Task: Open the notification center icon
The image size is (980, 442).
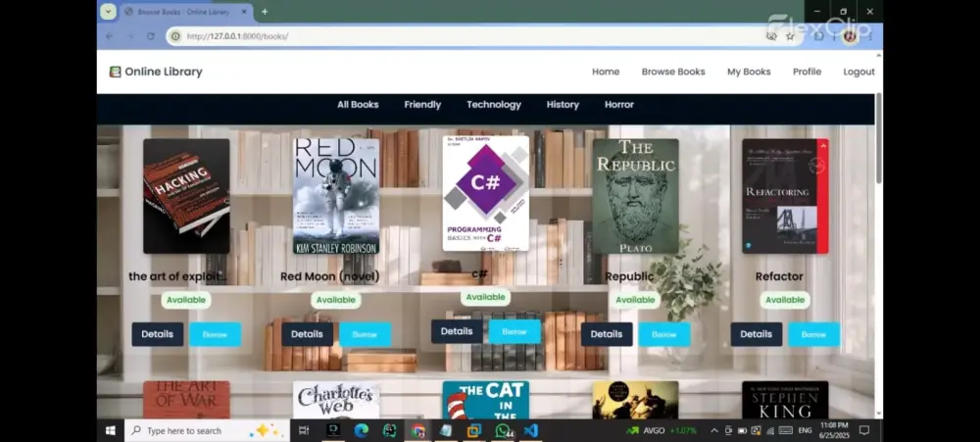Action: click(x=864, y=431)
